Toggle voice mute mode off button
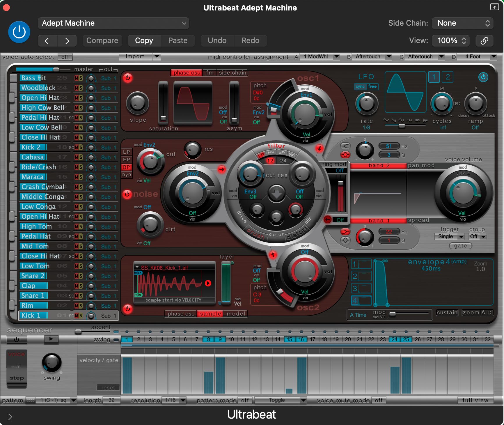The height and width of the screenshot is (425, 504). (x=379, y=401)
